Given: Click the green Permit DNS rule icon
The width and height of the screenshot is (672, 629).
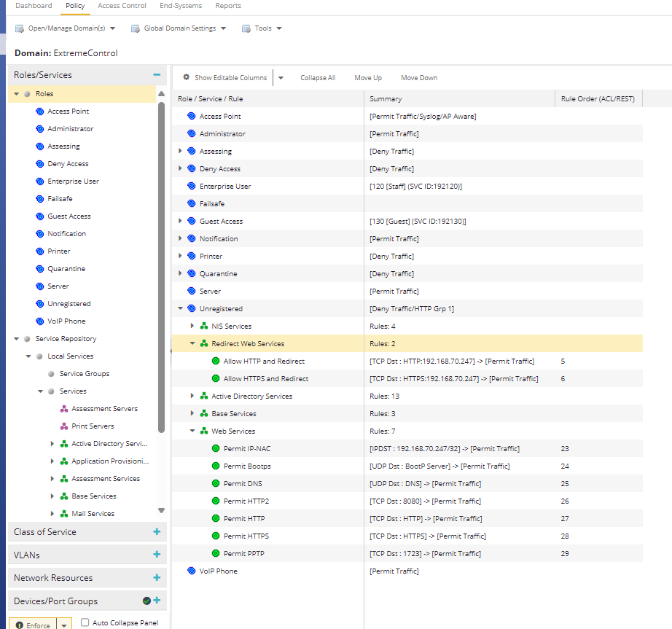Looking at the screenshot, I should (x=216, y=484).
